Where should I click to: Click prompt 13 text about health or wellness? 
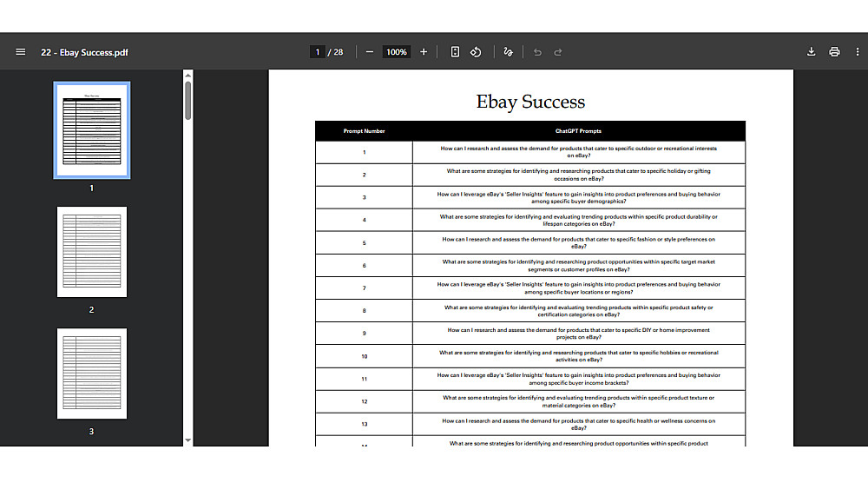tap(578, 424)
